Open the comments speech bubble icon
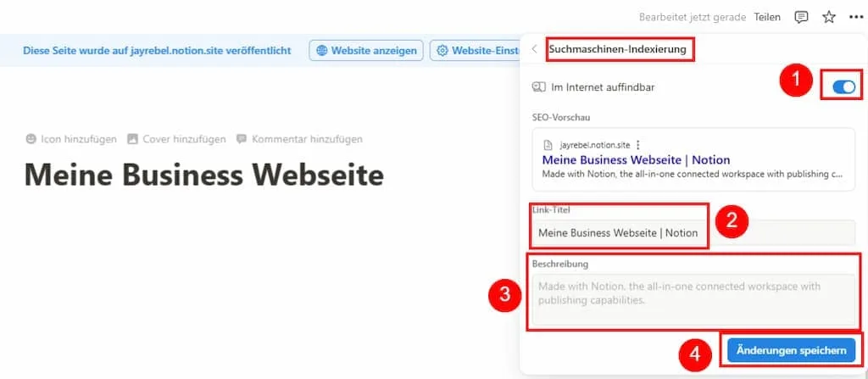Image resolution: width=868 pixels, height=379 pixels. click(x=801, y=17)
